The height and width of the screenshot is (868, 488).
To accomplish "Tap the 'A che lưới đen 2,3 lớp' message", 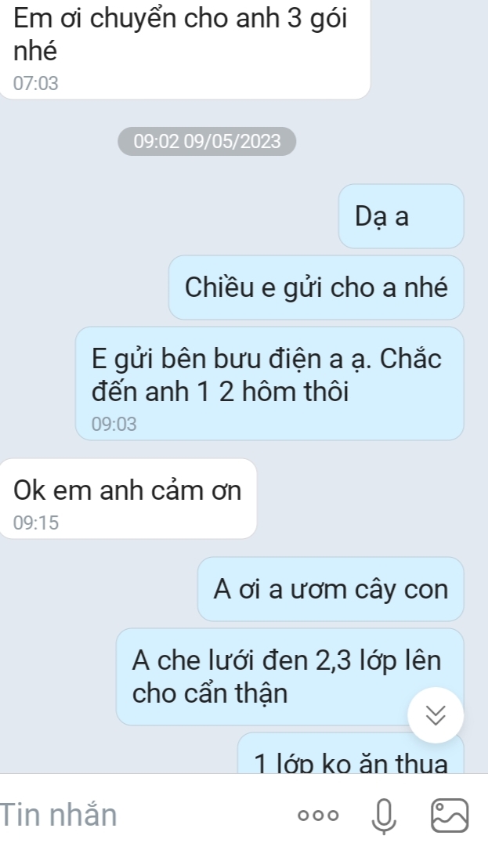I will coord(289,677).
